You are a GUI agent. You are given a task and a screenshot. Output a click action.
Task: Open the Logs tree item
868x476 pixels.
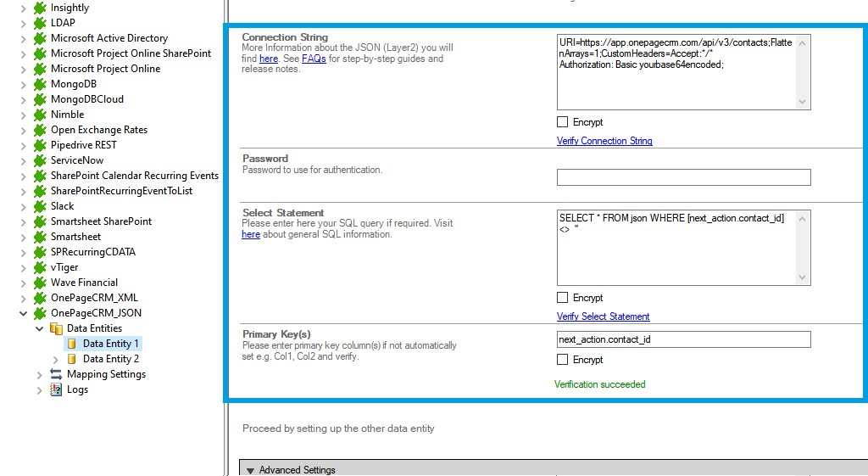click(x=77, y=389)
